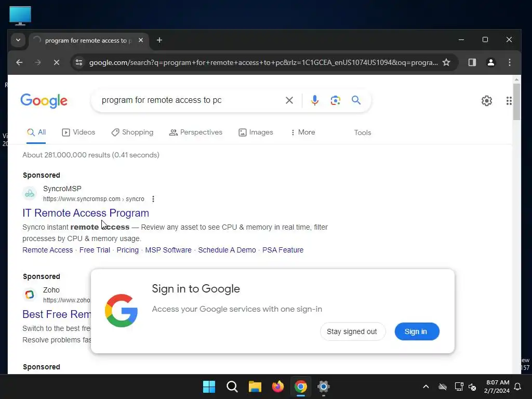This screenshot has height=399, width=532.
Task: Start voice search with microphone icon
Action: pos(314,100)
